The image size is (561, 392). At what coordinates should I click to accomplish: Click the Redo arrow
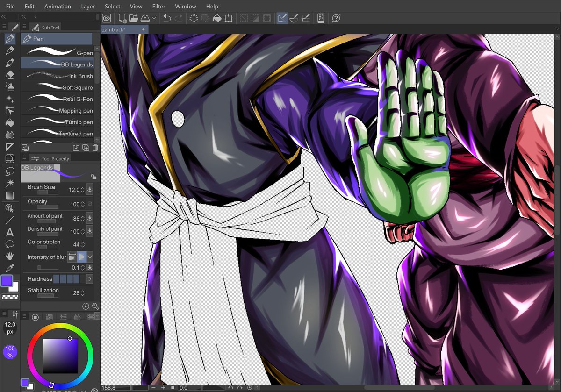pyautogui.click(x=179, y=18)
